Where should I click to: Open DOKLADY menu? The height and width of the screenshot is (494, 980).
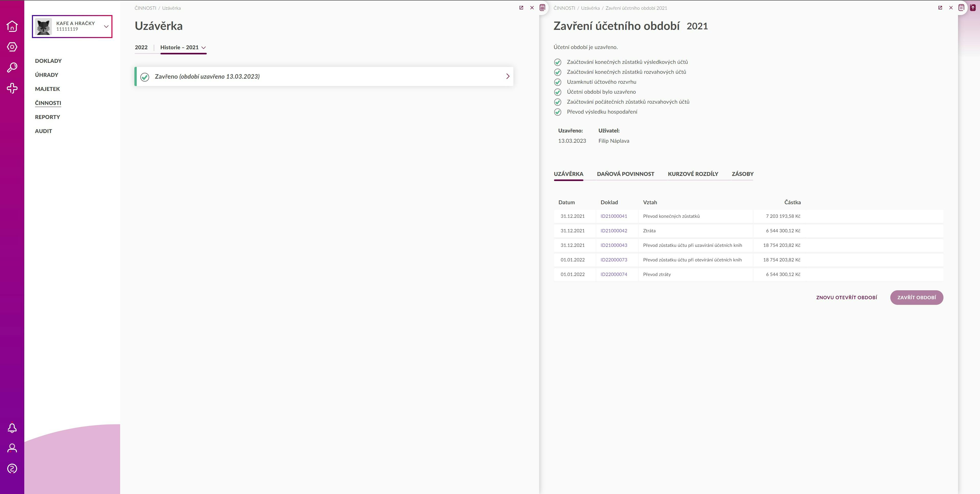click(x=48, y=61)
